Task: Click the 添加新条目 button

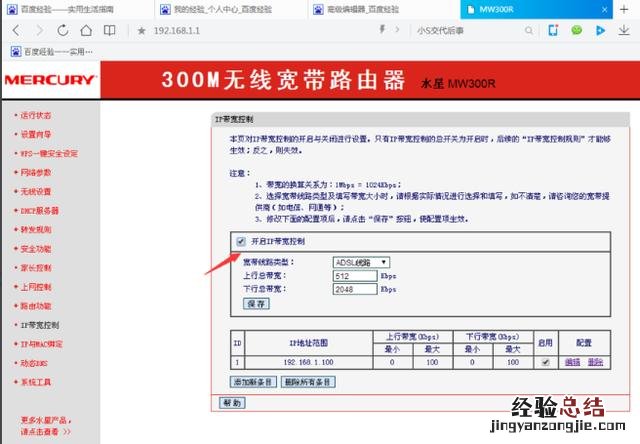Action: point(254,381)
